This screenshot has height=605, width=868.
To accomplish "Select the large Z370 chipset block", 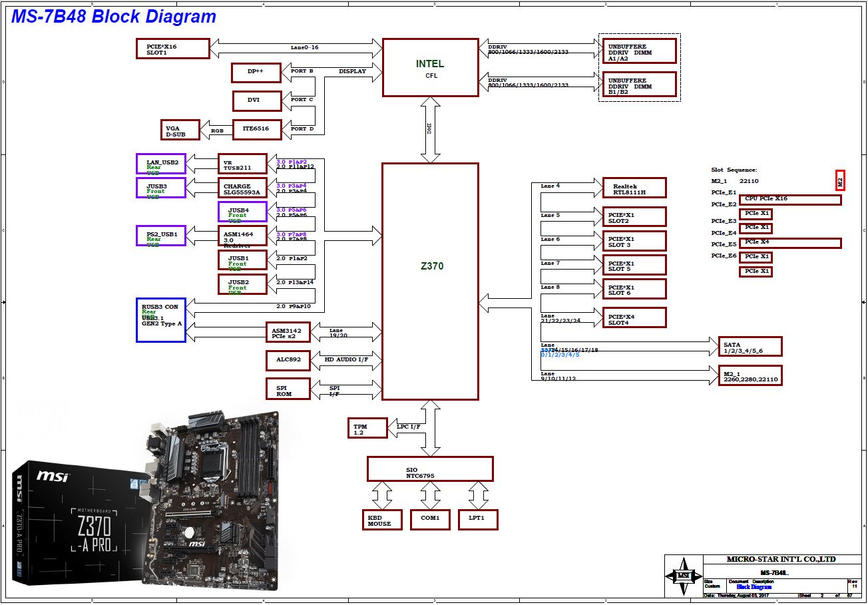I will coord(430,282).
